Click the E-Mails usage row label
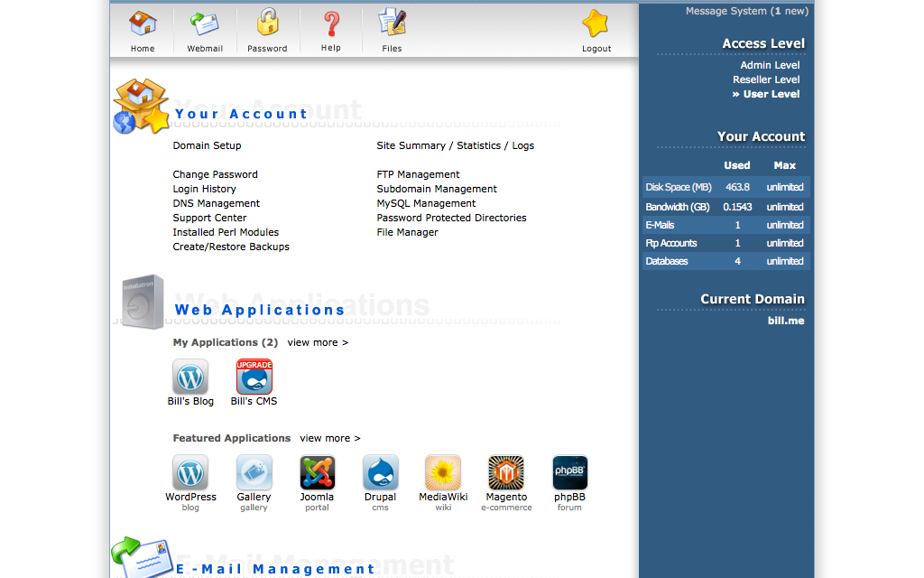 pyautogui.click(x=660, y=225)
